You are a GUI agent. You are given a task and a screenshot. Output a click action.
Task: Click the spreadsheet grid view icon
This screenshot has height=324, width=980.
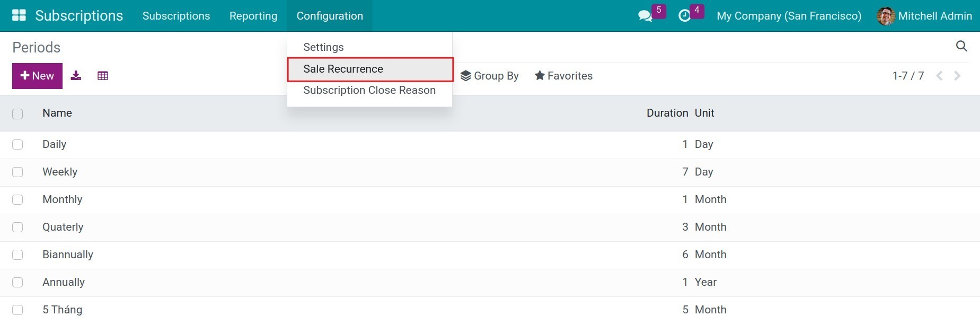103,76
